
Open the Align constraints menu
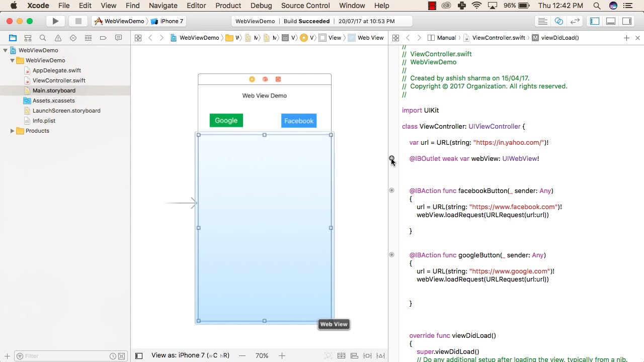click(354, 355)
